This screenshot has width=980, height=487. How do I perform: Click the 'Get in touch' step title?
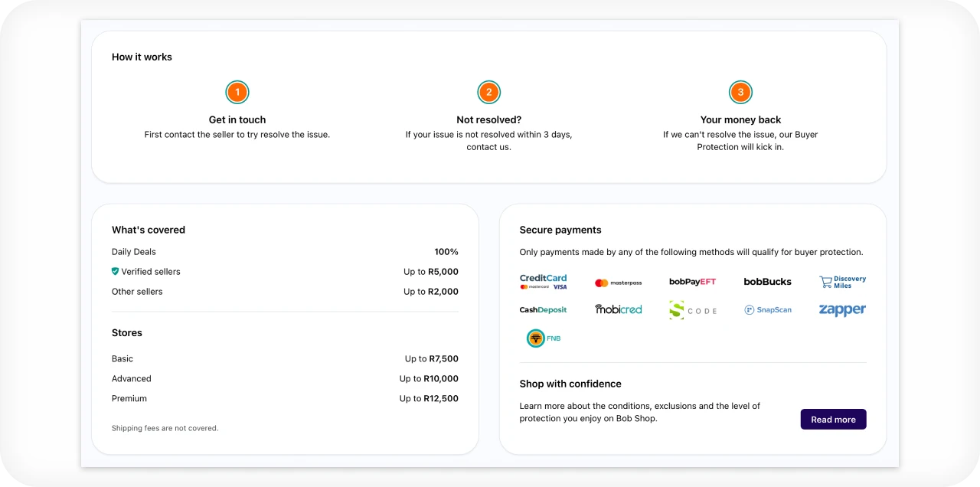237,119
